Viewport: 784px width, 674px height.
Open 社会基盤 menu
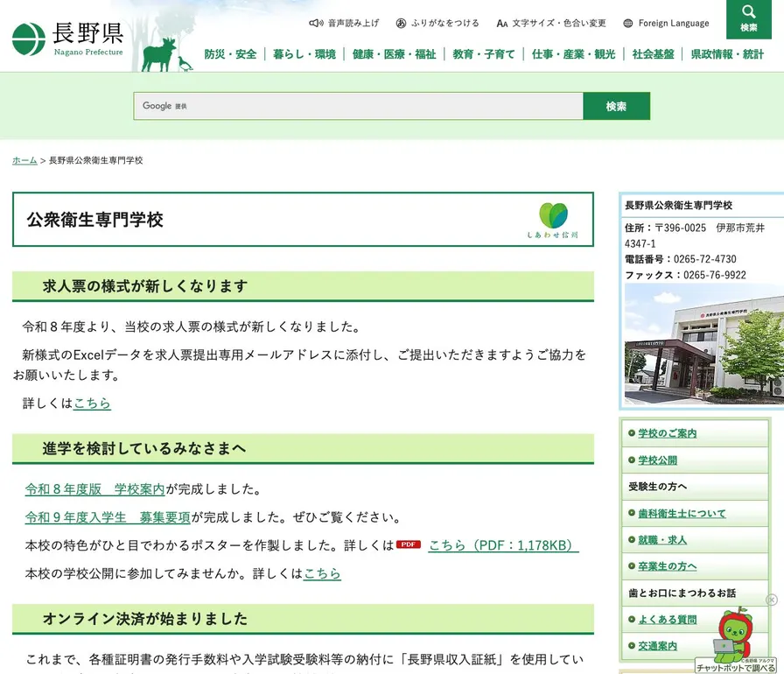(653, 54)
